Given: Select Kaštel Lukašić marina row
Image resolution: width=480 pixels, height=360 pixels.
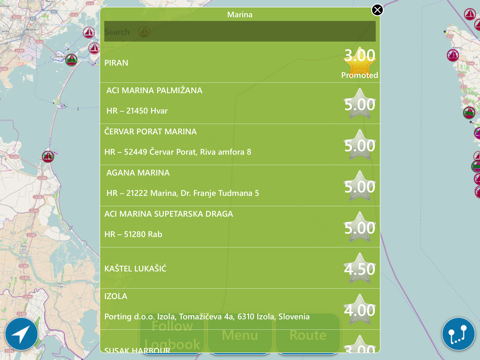Looking at the screenshot, I should tap(240, 268).
